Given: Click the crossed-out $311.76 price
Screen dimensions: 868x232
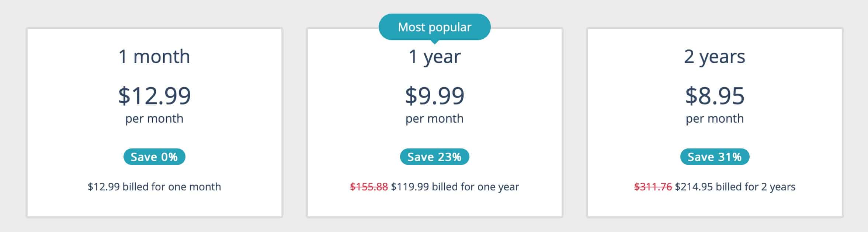Looking at the screenshot, I should pyautogui.click(x=653, y=187).
